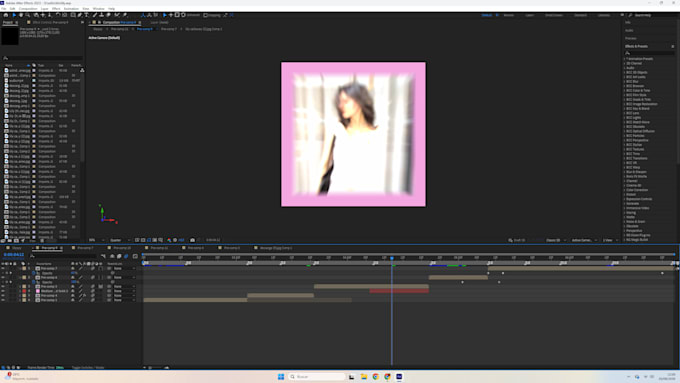The image size is (680, 383).
Task: Select the Roto Brush tool
Action: click(118, 15)
